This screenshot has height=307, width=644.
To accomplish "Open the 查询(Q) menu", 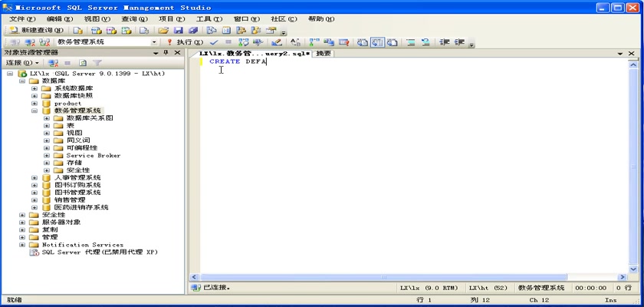I will pyautogui.click(x=134, y=19).
